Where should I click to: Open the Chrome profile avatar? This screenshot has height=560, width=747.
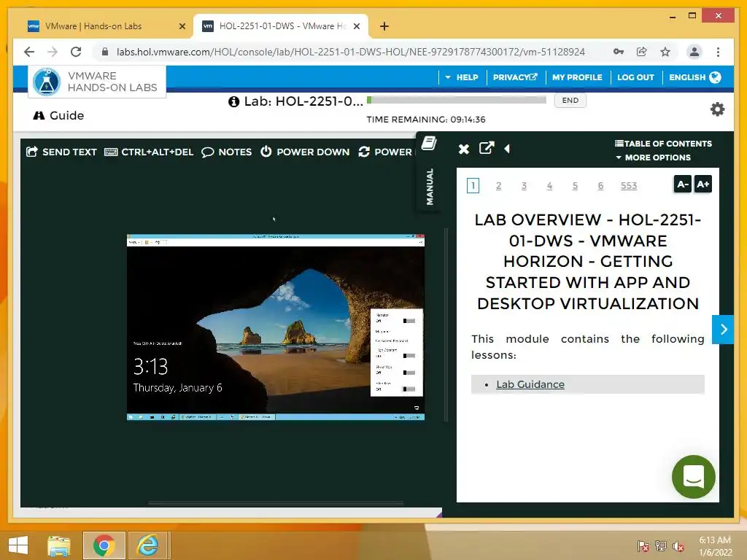point(694,52)
